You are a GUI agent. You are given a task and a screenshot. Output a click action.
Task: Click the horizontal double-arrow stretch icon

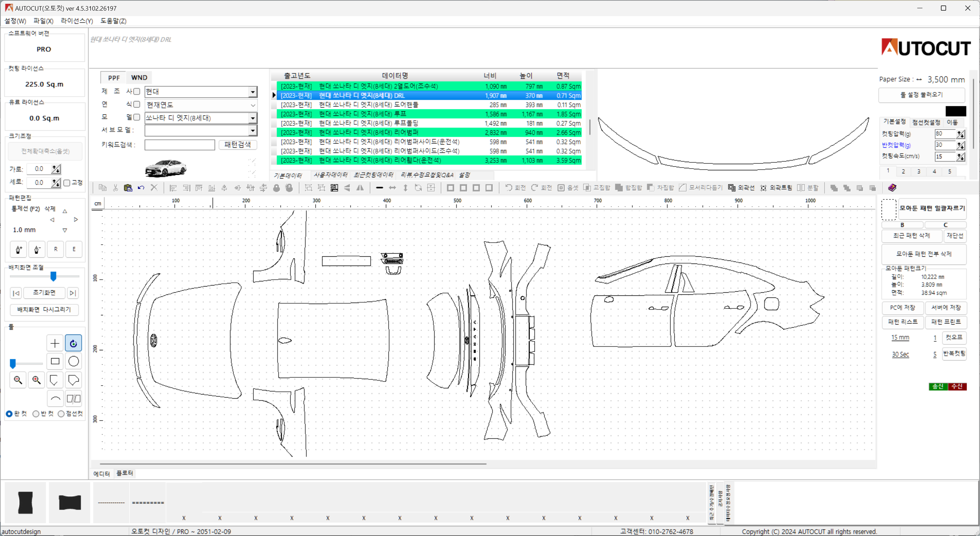coord(392,187)
